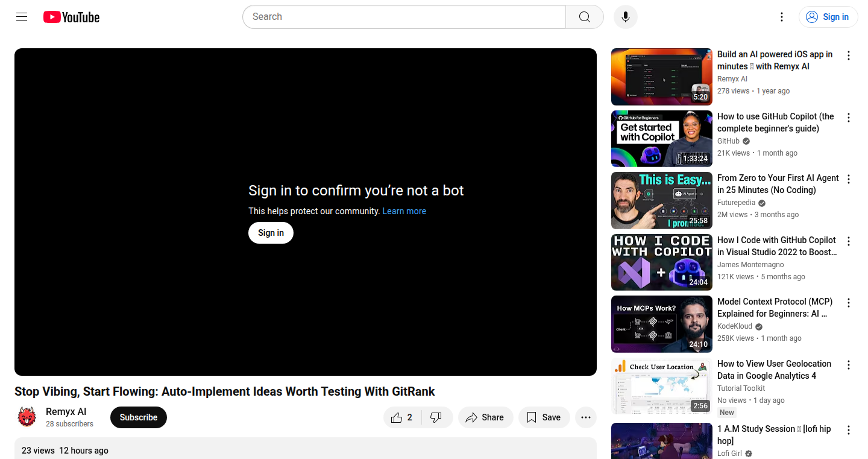Start voice search with microphone icon

(626, 17)
